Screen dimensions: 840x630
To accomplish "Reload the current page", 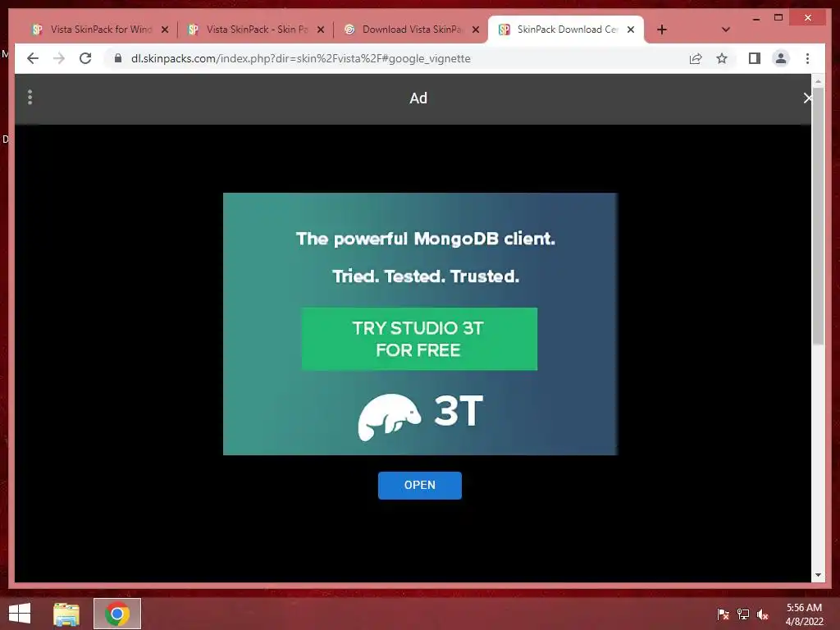I will click(x=85, y=58).
